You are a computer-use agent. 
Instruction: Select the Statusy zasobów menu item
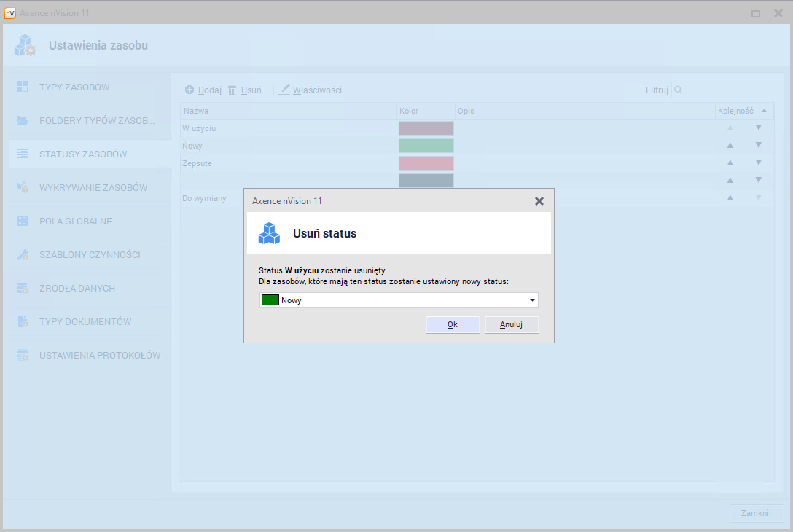click(x=83, y=154)
